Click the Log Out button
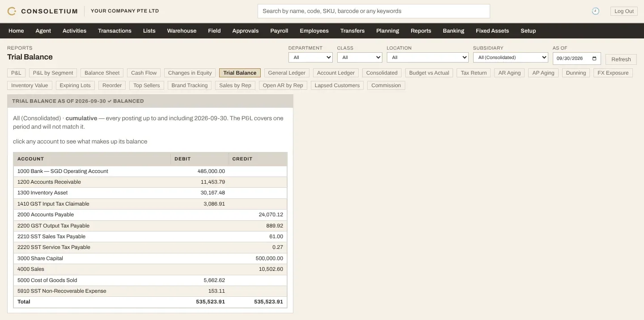Viewport: 644px width, 320px height. (624, 11)
